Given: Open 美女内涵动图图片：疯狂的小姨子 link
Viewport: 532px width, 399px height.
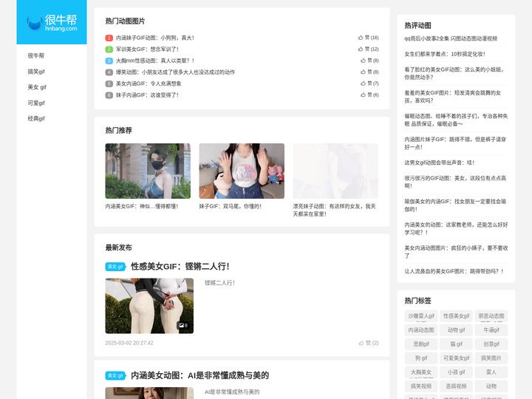Looking at the screenshot, I should [456, 252].
